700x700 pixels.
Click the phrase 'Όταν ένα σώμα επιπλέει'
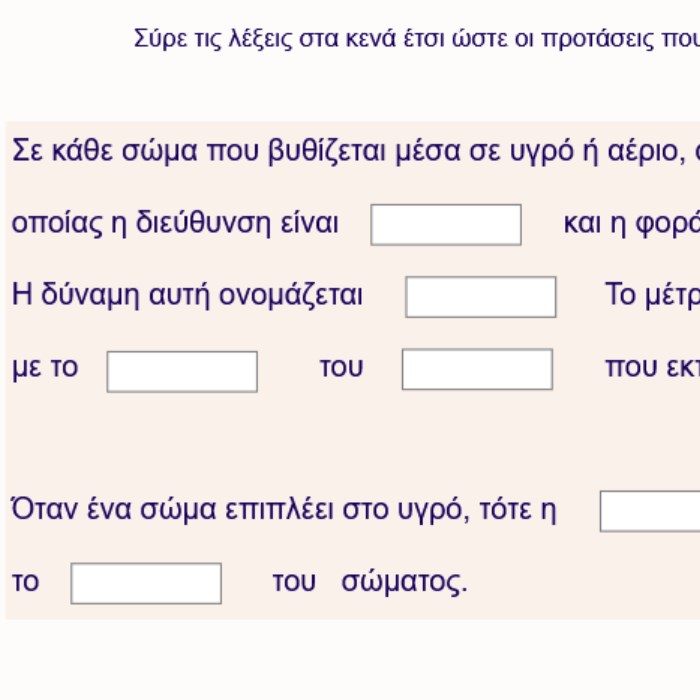[x=172, y=510]
